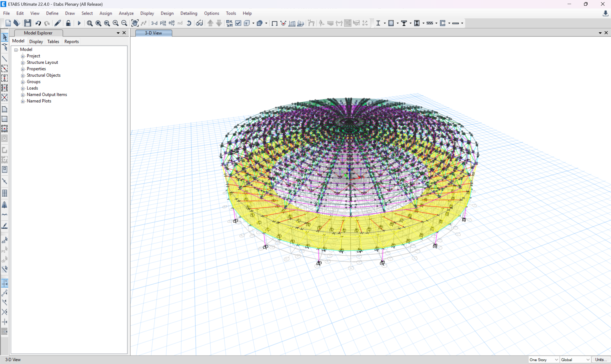Click the Named Plots tree item
611x364 pixels.
click(x=39, y=101)
